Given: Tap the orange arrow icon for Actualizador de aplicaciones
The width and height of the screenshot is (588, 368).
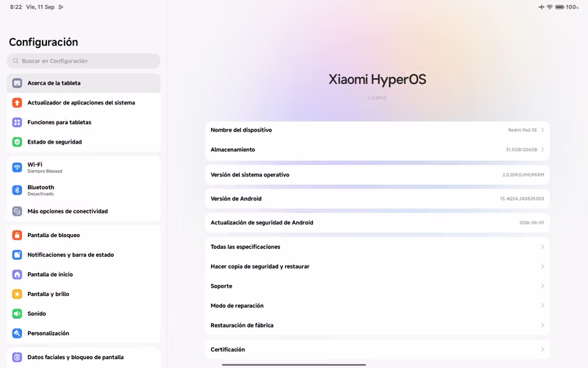Looking at the screenshot, I should coord(17,102).
